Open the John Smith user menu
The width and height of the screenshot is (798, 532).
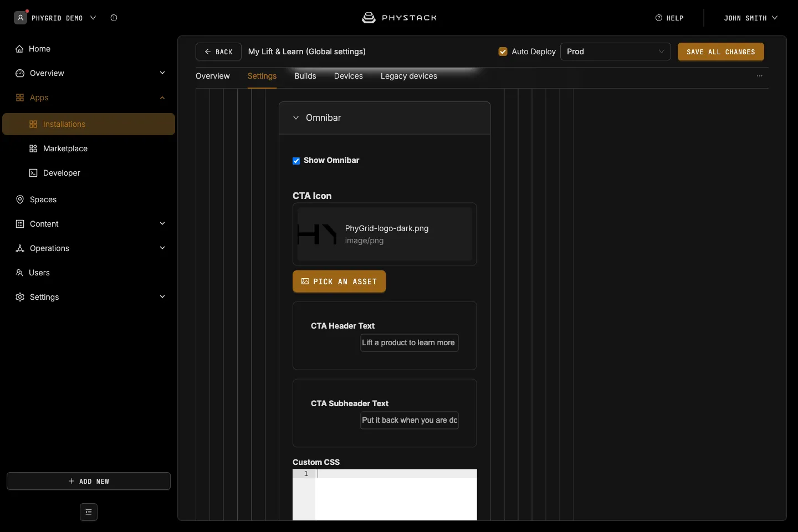[751, 18]
